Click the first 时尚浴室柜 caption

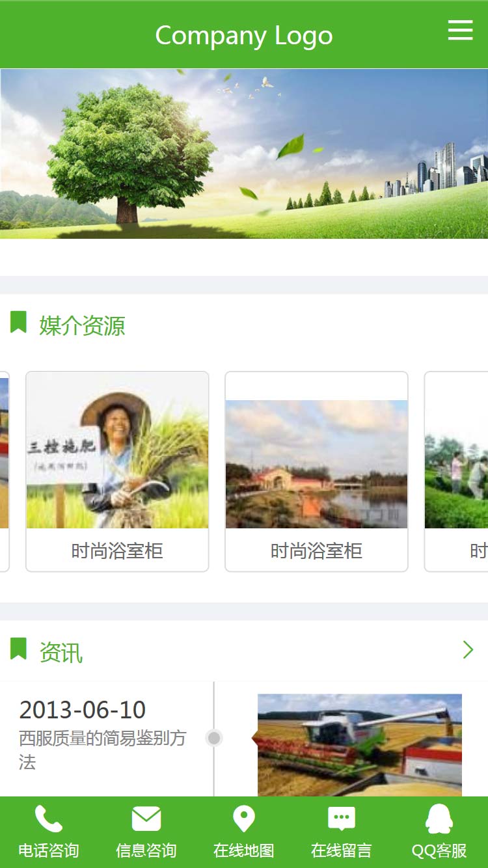click(117, 551)
